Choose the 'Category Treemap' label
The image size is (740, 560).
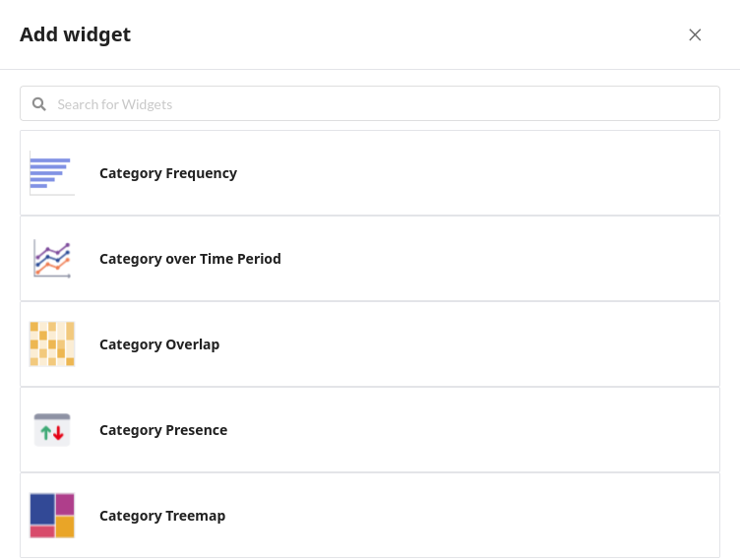pos(162,516)
